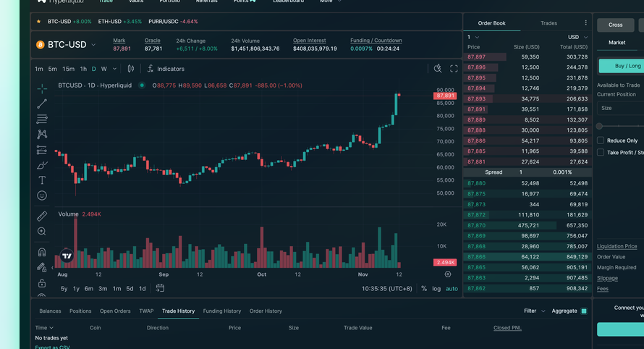Click the Liquidation Price link
This screenshot has height=349, width=644.
[x=617, y=246]
